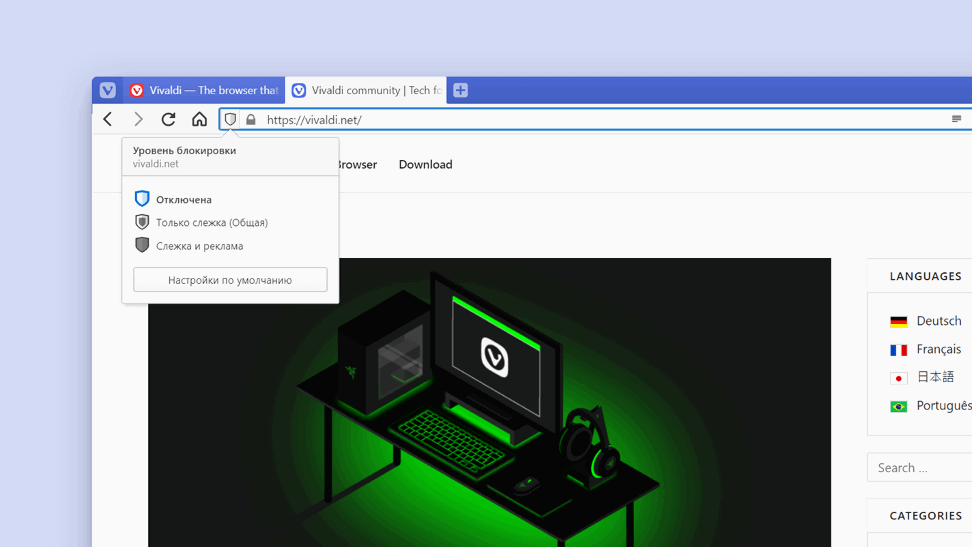Click 'Настройки по умолчанию' button
This screenshot has height=547, width=972.
[x=230, y=280]
